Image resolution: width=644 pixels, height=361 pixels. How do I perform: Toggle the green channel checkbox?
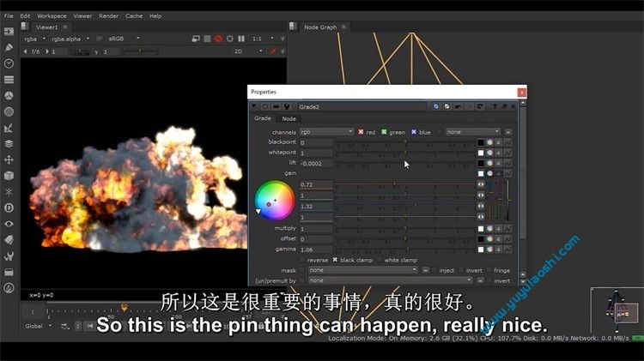tap(384, 132)
